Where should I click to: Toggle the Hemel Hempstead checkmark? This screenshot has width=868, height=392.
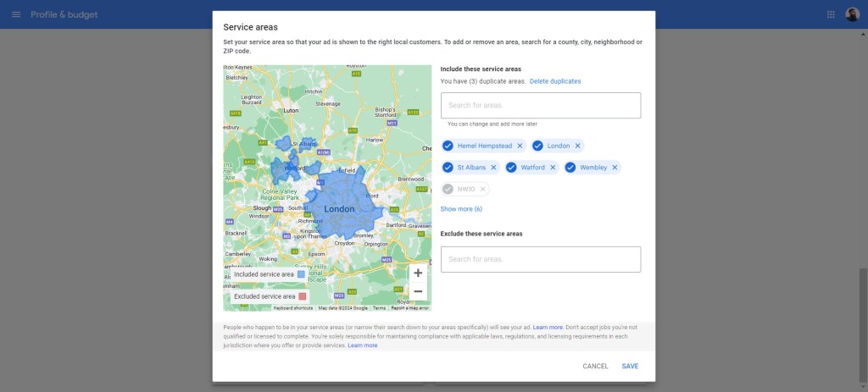pos(448,146)
